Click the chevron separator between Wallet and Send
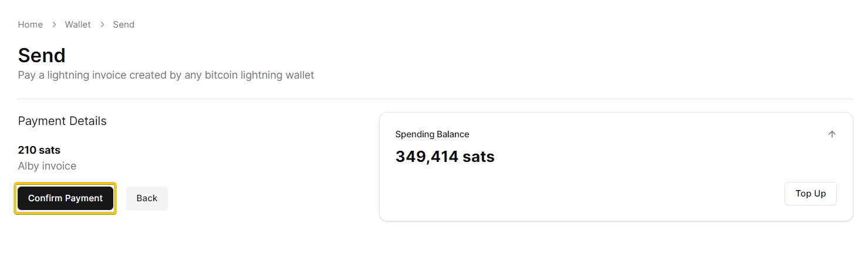The image size is (868, 264). click(102, 25)
